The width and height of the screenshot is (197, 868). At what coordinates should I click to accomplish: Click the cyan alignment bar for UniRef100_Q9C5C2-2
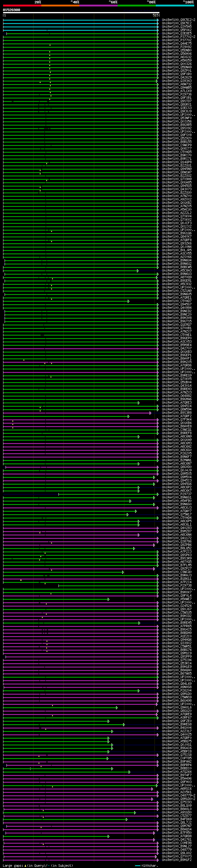coord(81,20)
